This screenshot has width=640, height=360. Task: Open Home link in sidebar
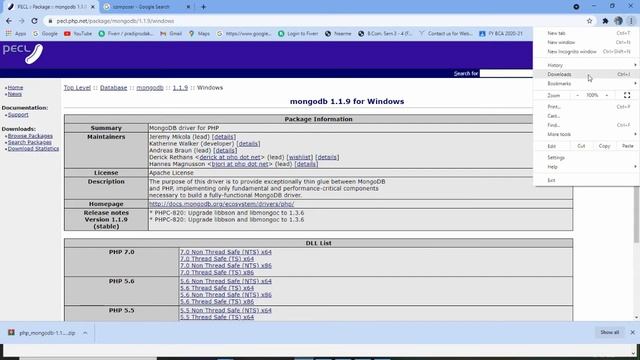[x=16, y=88]
